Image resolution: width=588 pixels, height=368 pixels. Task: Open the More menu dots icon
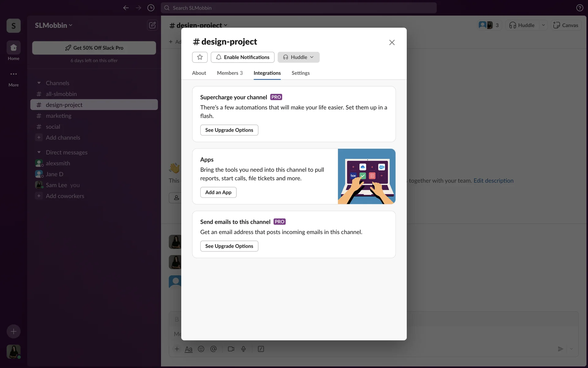[13, 74]
